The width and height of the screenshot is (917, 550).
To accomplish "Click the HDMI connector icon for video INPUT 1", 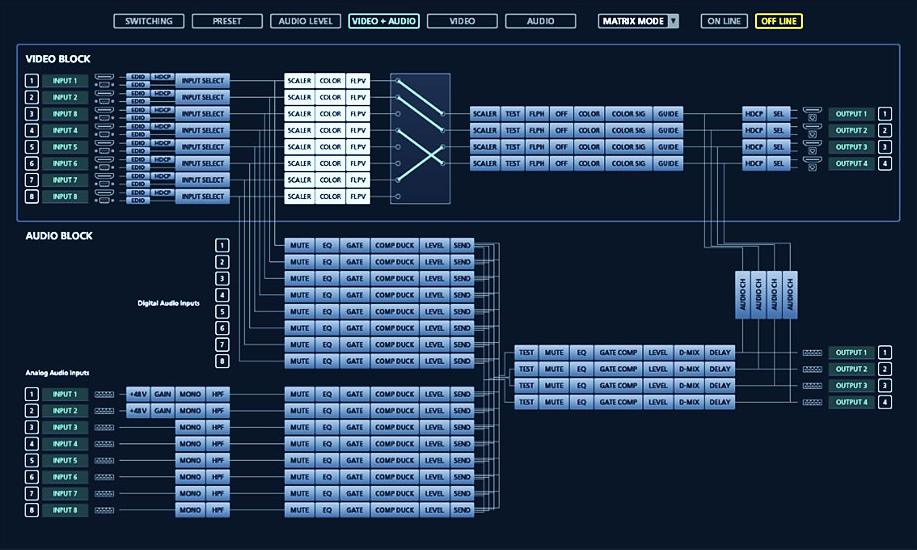I will tap(105, 77).
